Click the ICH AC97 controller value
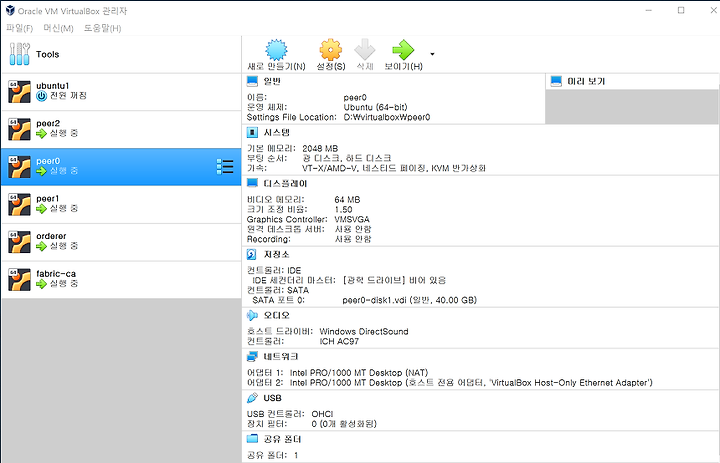Screen dimensions: 720x463 click(x=339, y=341)
